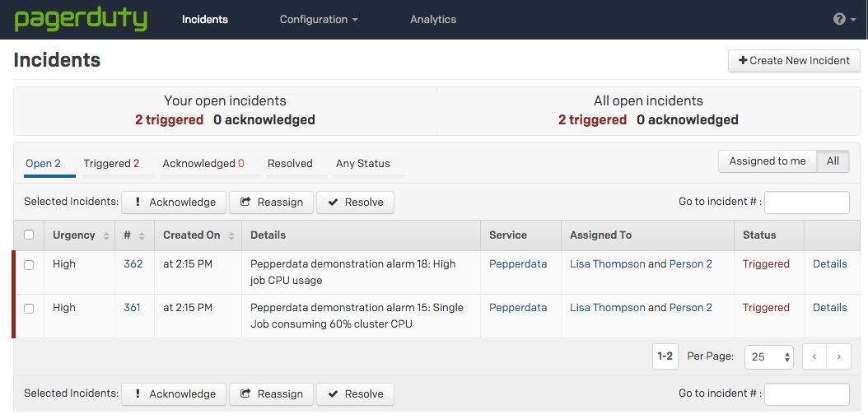This screenshot has height=419, width=868.
Task: Click Create New Incident button
Action: (794, 60)
